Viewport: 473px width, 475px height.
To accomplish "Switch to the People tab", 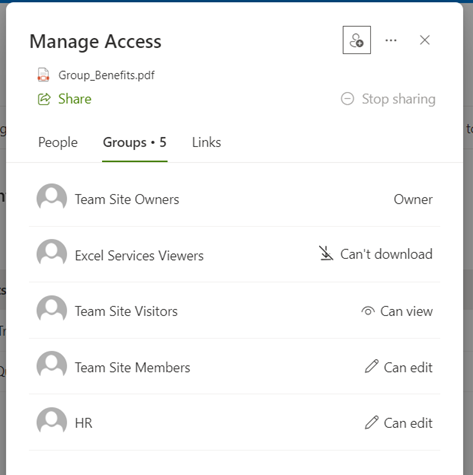I will tap(58, 142).
